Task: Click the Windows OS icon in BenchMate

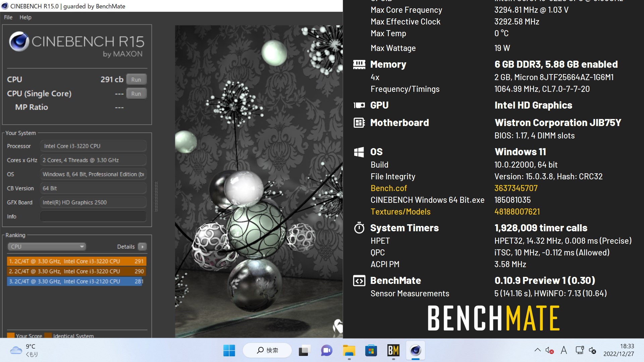Action: coord(359,152)
